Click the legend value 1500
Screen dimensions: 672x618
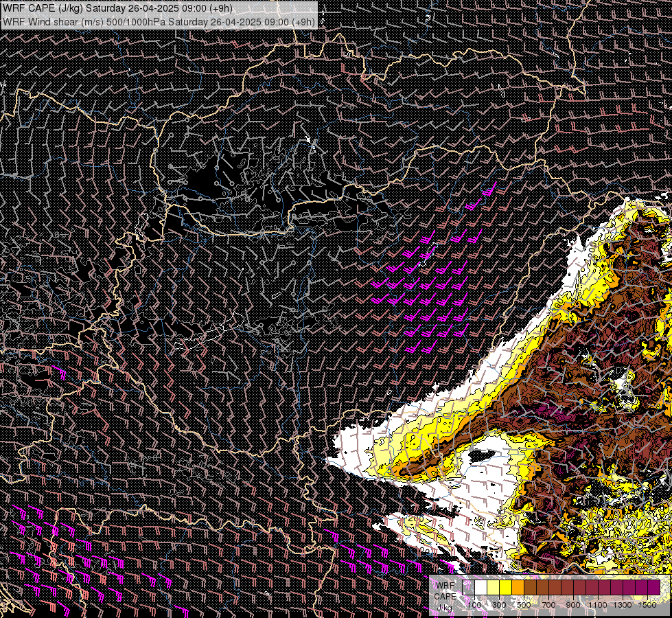tap(647, 605)
